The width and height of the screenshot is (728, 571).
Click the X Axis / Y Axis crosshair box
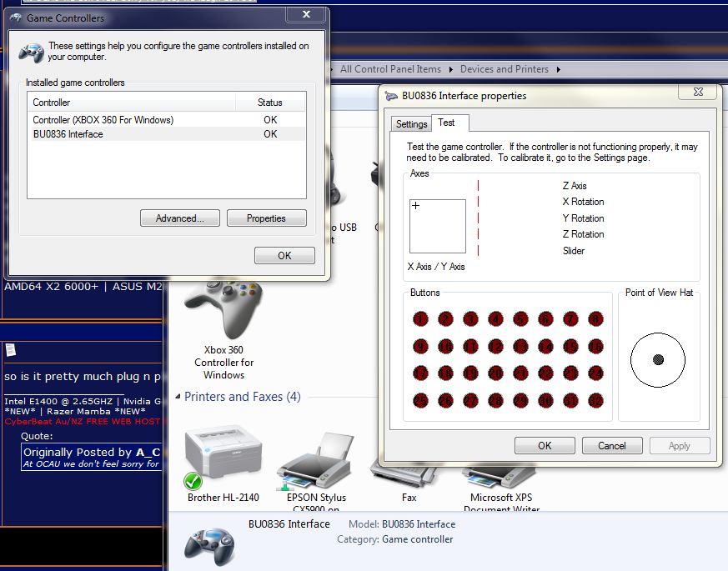coord(437,226)
